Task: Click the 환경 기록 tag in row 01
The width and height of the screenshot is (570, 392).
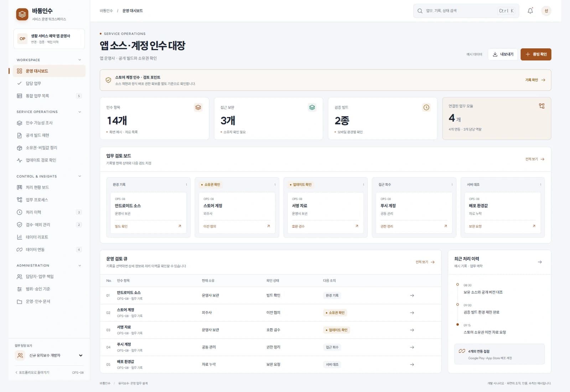Action: tap(332, 295)
